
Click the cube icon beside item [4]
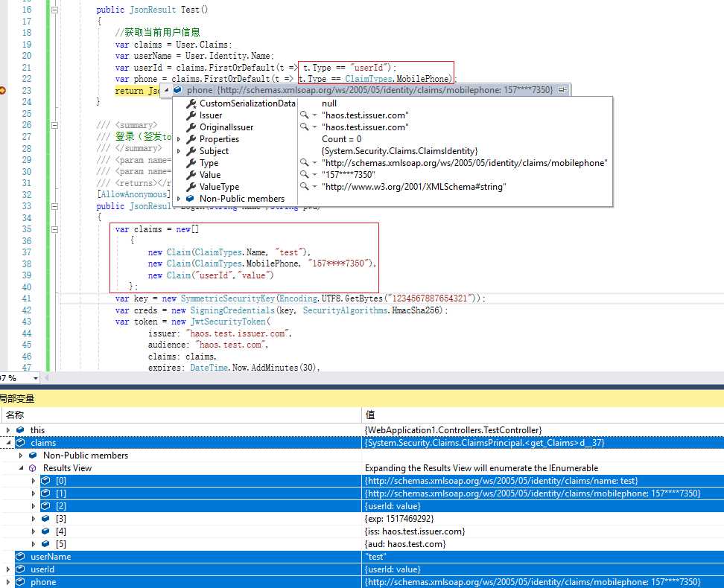coord(45,531)
